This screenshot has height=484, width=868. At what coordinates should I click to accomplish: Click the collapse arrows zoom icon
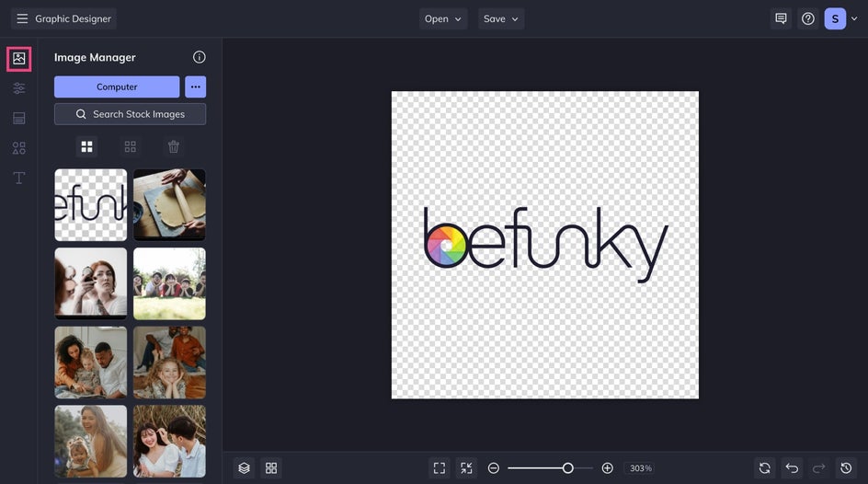coord(467,468)
